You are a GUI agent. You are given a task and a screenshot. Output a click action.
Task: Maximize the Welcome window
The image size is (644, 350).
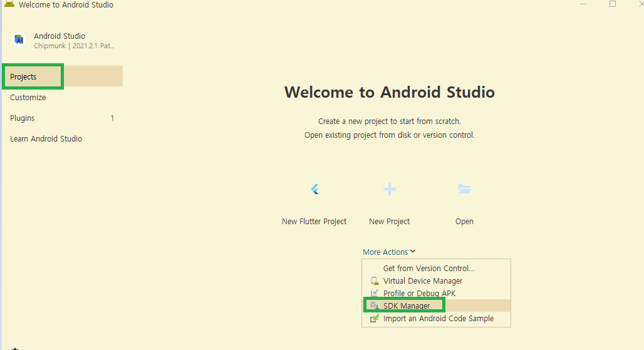(x=613, y=4)
